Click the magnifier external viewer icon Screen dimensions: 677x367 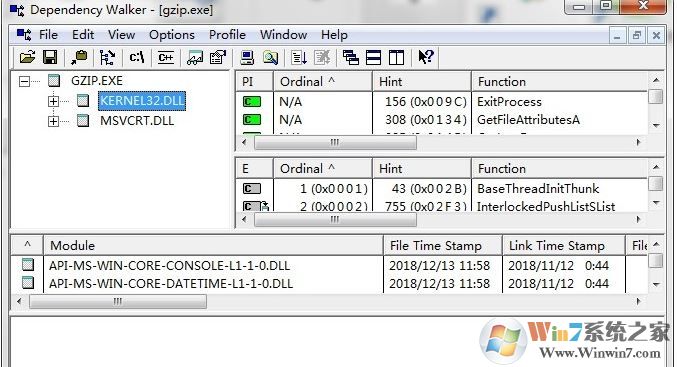pyautogui.click(x=271, y=57)
